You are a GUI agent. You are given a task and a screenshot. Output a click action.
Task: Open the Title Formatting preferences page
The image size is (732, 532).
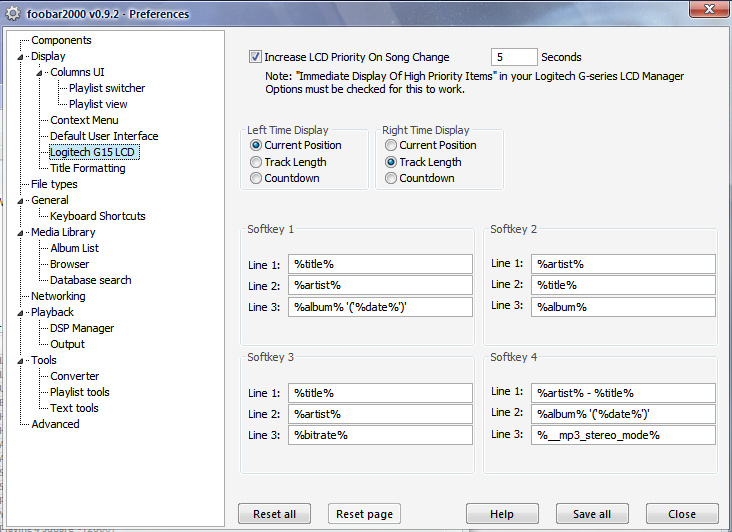pyautogui.click(x=88, y=168)
